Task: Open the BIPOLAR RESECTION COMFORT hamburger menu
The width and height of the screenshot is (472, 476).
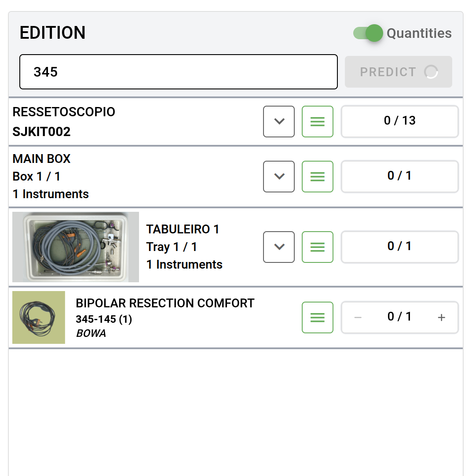Action: pyautogui.click(x=318, y=317)
